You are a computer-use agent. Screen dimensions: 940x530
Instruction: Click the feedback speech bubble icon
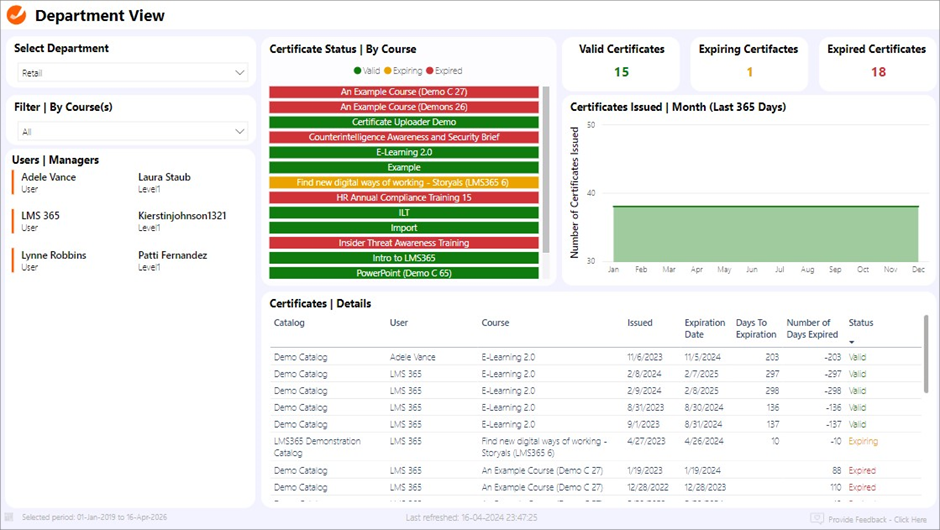(817, 518)
